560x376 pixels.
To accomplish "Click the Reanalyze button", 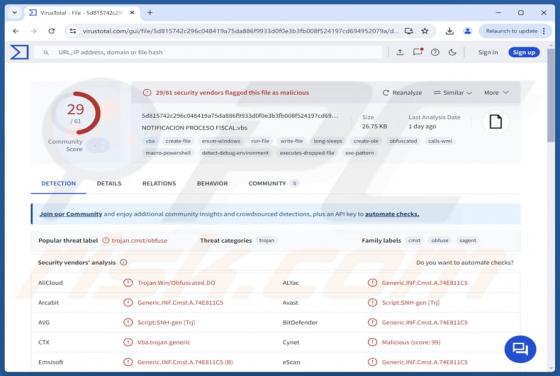I will 402,92.
